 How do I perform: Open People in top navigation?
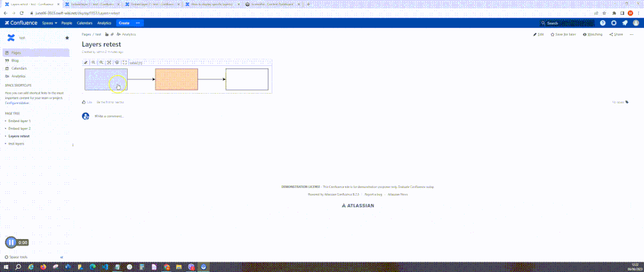pos(67,23)
